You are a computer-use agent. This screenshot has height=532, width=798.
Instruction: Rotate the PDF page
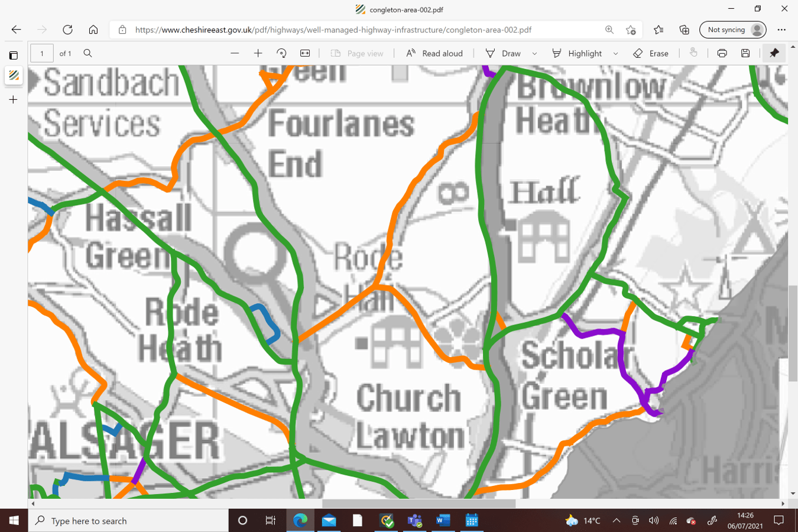pyautogui.click(x=281, y=53)
